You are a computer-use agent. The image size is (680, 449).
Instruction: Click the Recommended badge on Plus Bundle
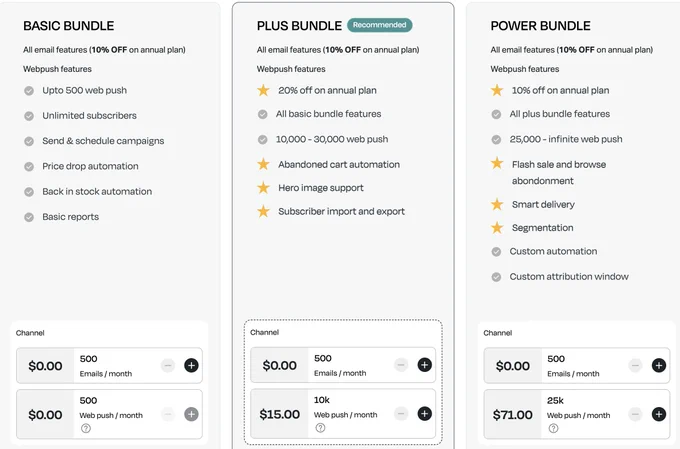pyautogui.click(x=379, y=25)
